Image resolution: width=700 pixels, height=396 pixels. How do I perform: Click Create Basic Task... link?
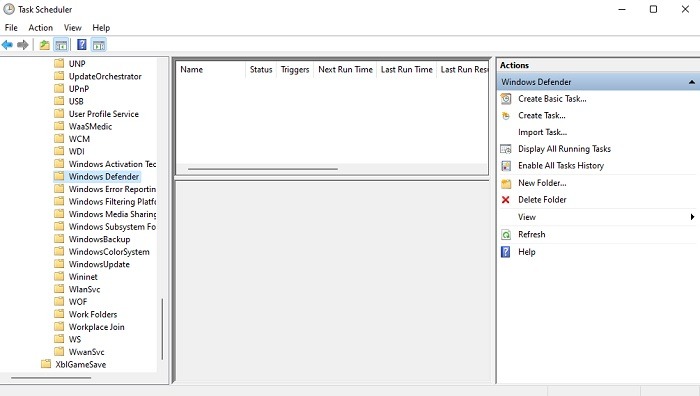coord(552,99)
